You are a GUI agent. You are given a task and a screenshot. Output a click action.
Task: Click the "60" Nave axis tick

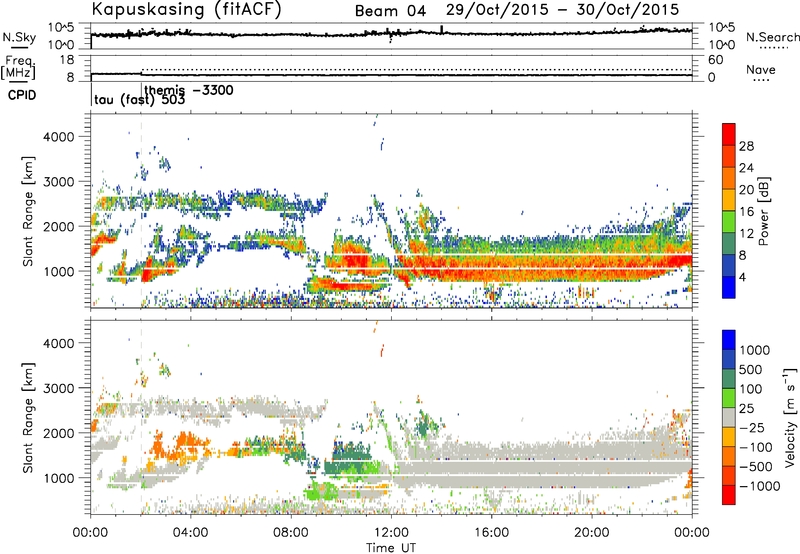(715, 60)
